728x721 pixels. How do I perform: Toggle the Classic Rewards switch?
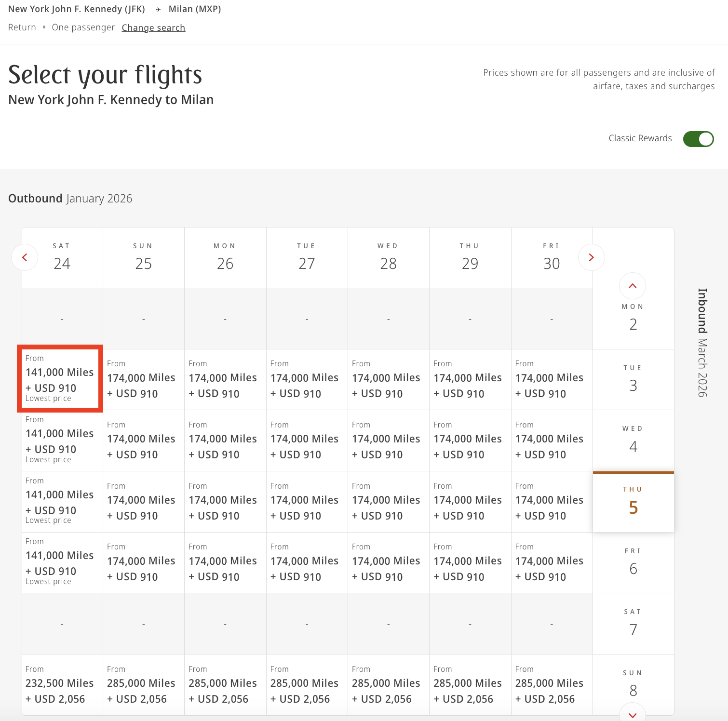pyautogui.click(x=698, y=139)
